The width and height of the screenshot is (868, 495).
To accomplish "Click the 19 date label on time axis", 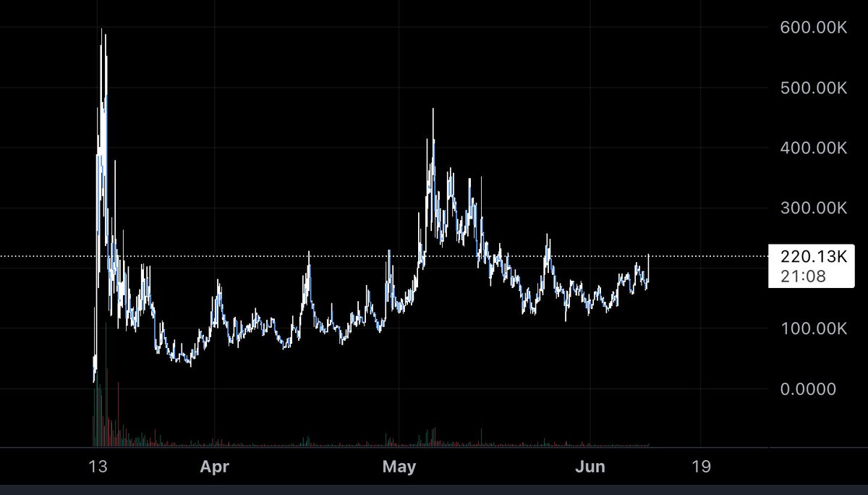I will click(x=700, y=467).
